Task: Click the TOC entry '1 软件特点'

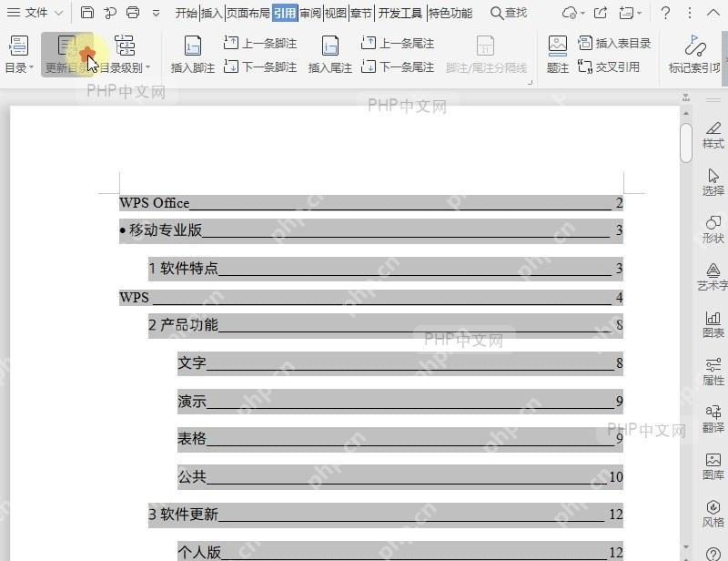Action: [385, 268]
